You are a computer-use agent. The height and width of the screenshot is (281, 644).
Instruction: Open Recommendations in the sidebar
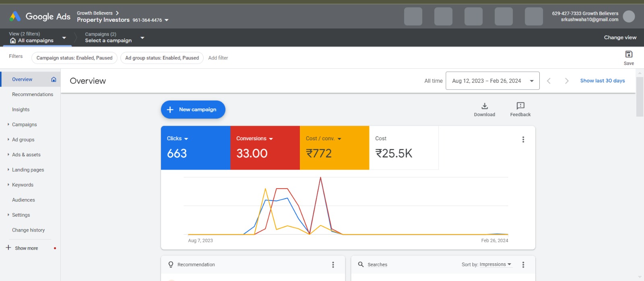33,94
